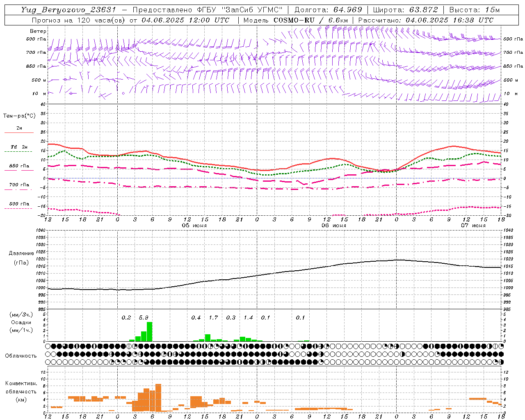The image size is (525, 420).
Task: Click the 07 июня date label
Action: coord(473,226)
